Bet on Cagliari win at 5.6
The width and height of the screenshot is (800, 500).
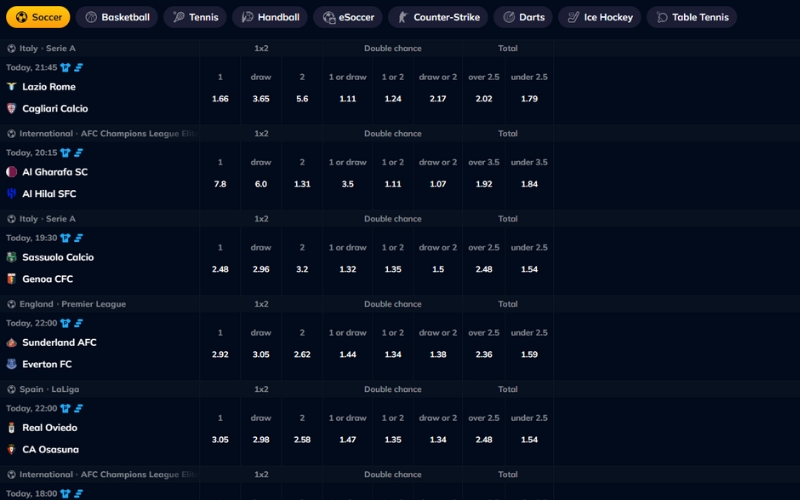302,98
